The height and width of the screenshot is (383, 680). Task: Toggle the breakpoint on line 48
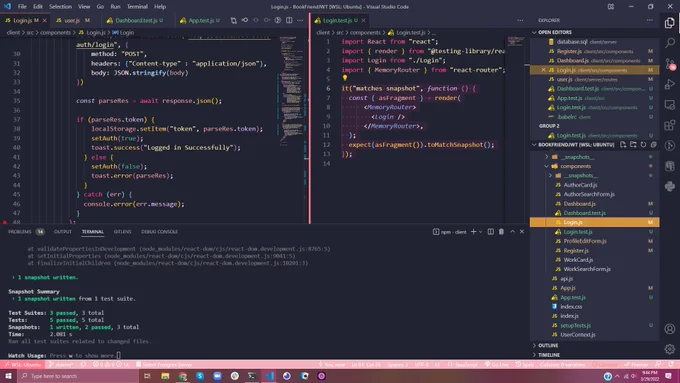click(x=5, y=222)
